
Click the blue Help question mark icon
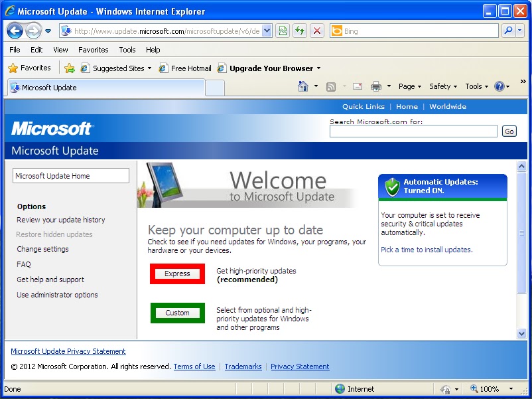point(499,86)
